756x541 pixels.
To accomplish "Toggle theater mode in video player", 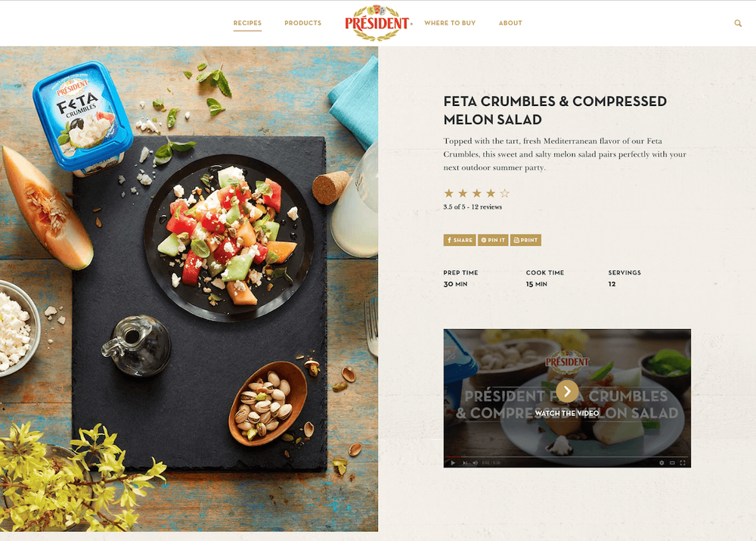I will pos(672,463).
